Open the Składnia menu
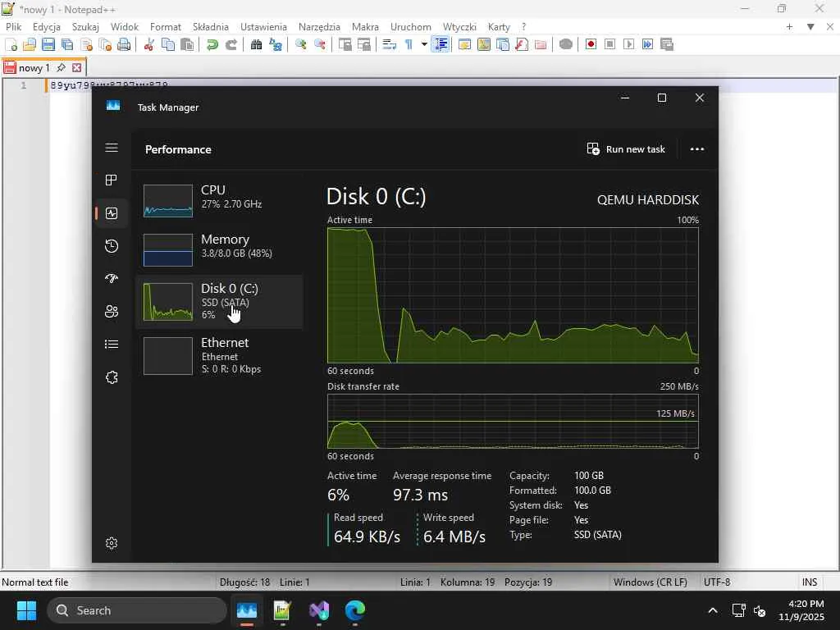 click(x=211, y=27)
